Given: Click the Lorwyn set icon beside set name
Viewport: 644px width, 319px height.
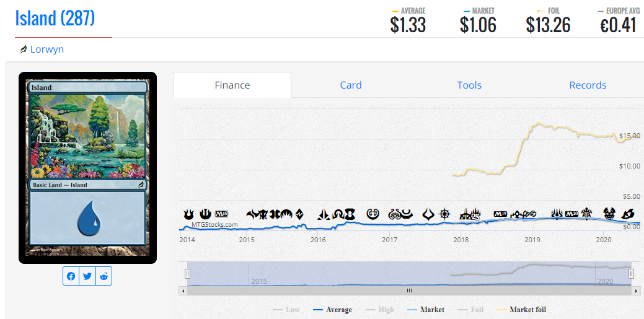Looking at the screenshot, I should pos(24,50).
